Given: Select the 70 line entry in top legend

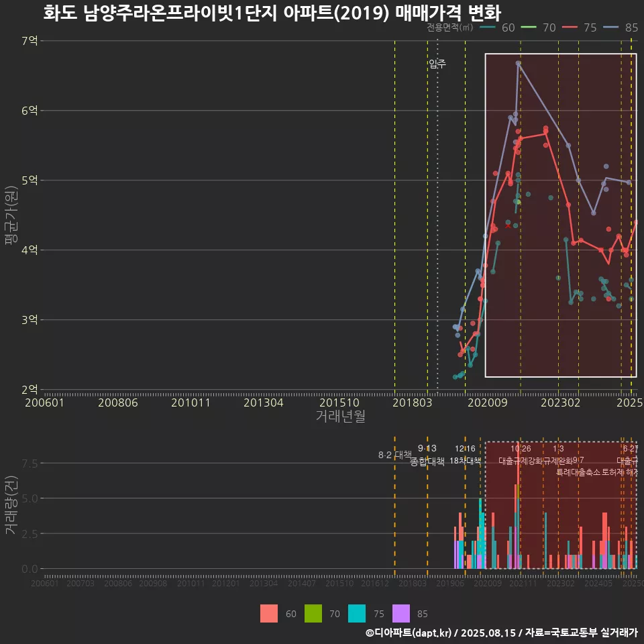Looking at the screenshot, I should [x=539, y=28].
